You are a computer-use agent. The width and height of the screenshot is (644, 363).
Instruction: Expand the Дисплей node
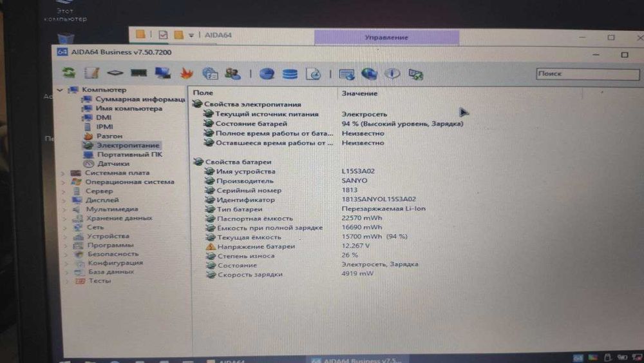64,201
